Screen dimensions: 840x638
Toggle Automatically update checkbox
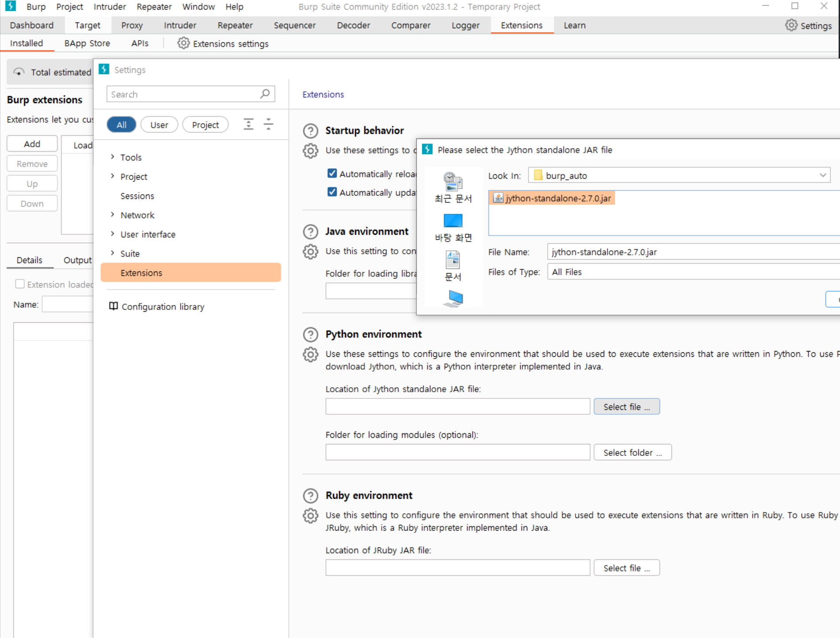[332, 192]
